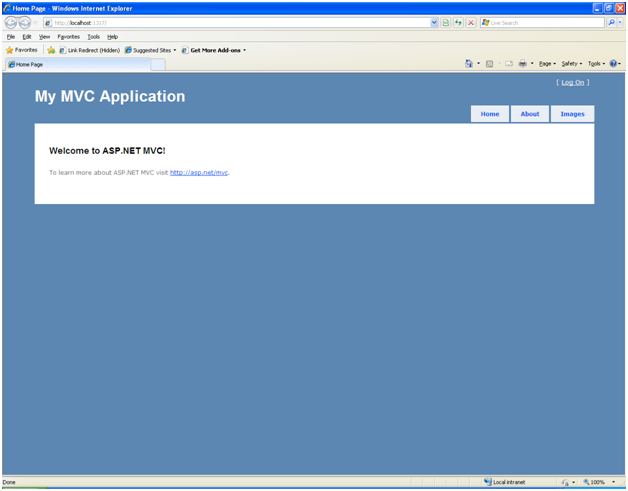Open the Help question mark icon
The width and height of the screenshot is (628, 491).
tap(613, 64)
